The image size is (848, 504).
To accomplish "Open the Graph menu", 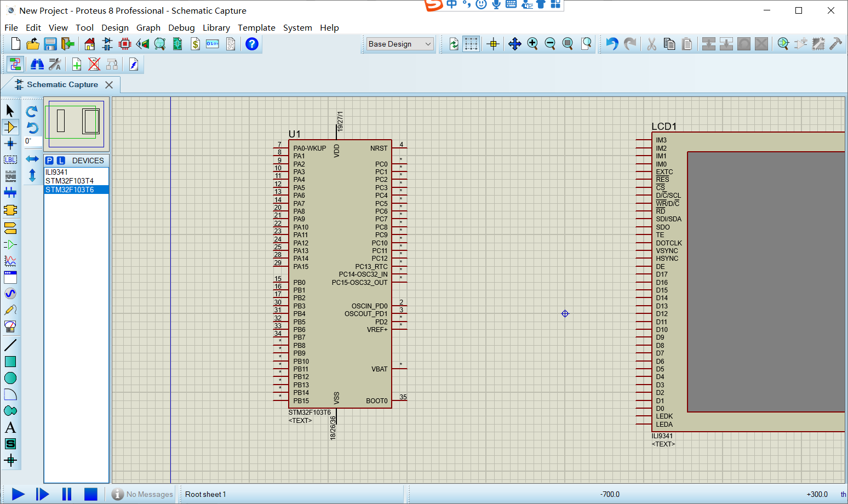I will (x=148, y=27).
